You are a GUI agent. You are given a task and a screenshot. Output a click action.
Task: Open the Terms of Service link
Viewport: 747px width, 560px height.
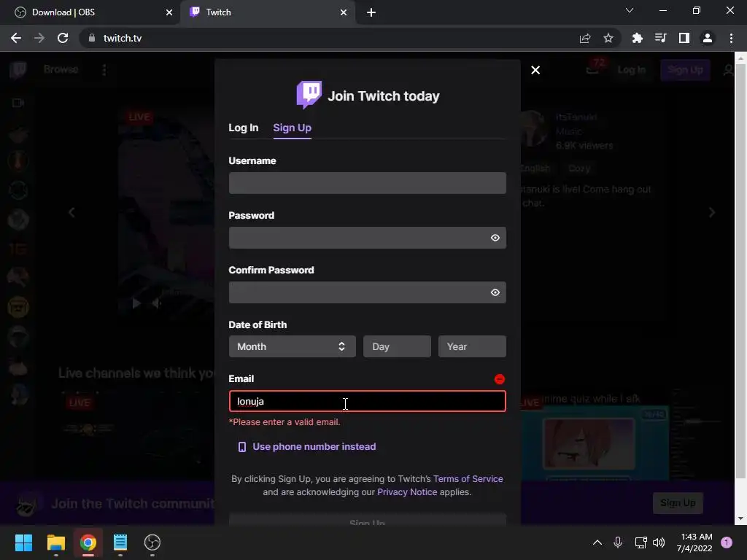(x=468, y=478)
